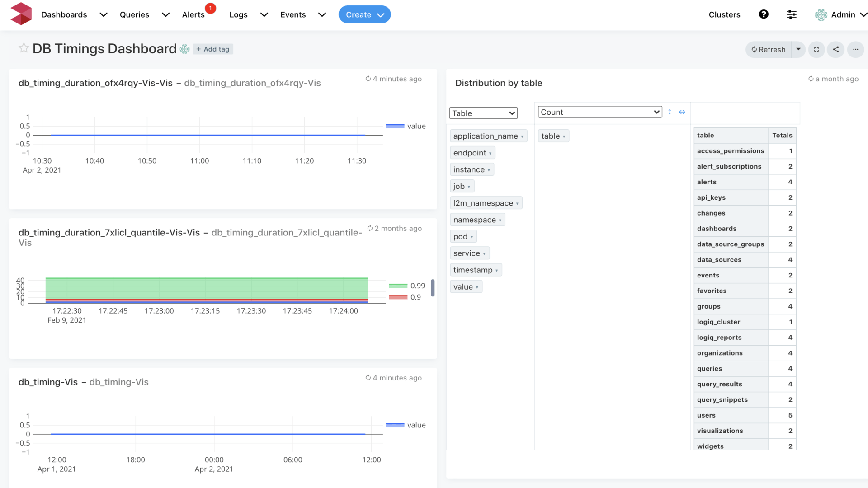Viewport: 868px width, 488px height.
Task: Open the settings sliders icon
Action: click(x=792, y=14)
